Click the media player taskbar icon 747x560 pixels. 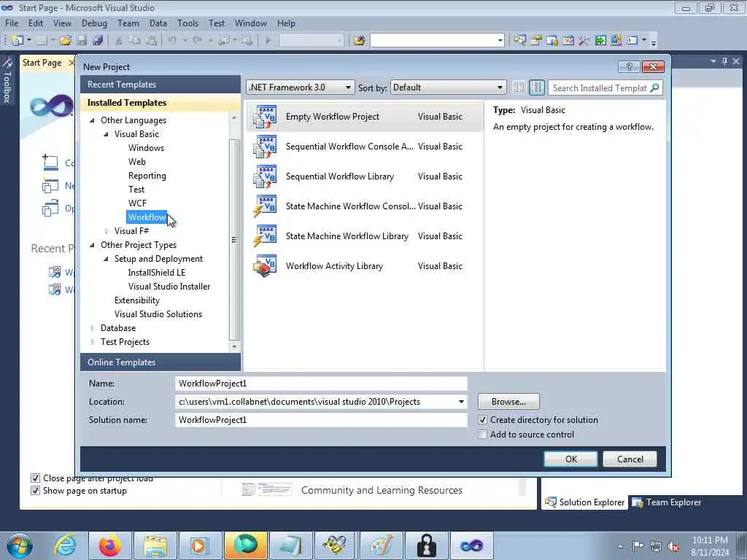[201, 545]
